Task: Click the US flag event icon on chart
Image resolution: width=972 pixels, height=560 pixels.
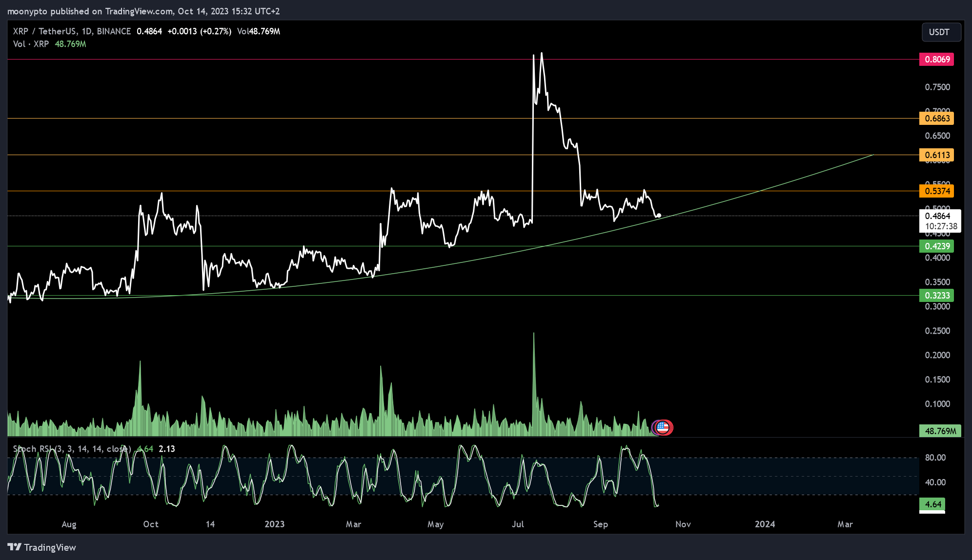Action: coord(663,427)
